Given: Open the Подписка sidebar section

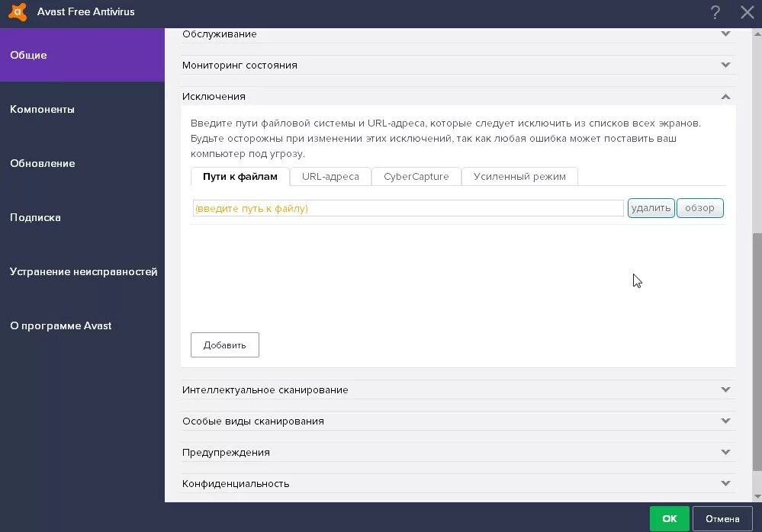Looking at the screenshot, I should pos(82,217).
